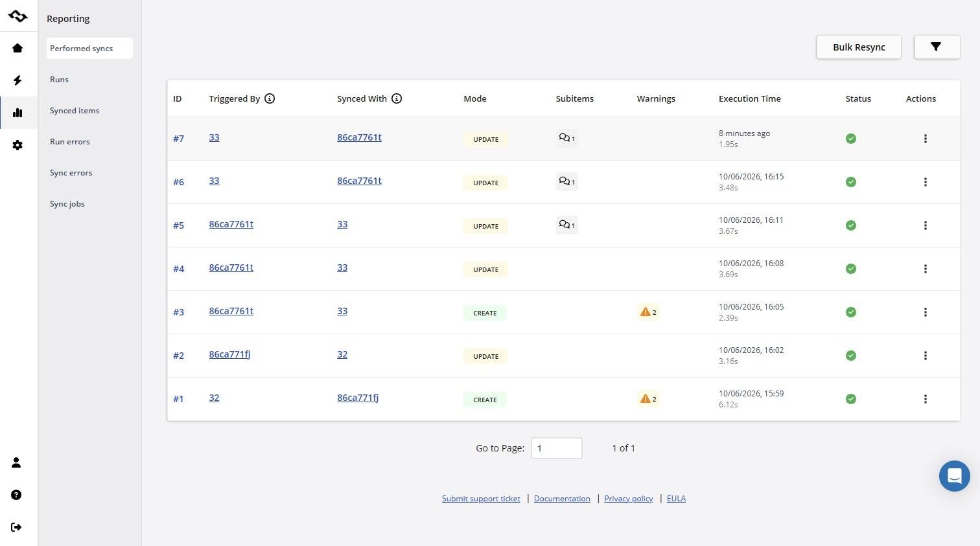Open actions menu for sync #4

(x=925, y=269)
